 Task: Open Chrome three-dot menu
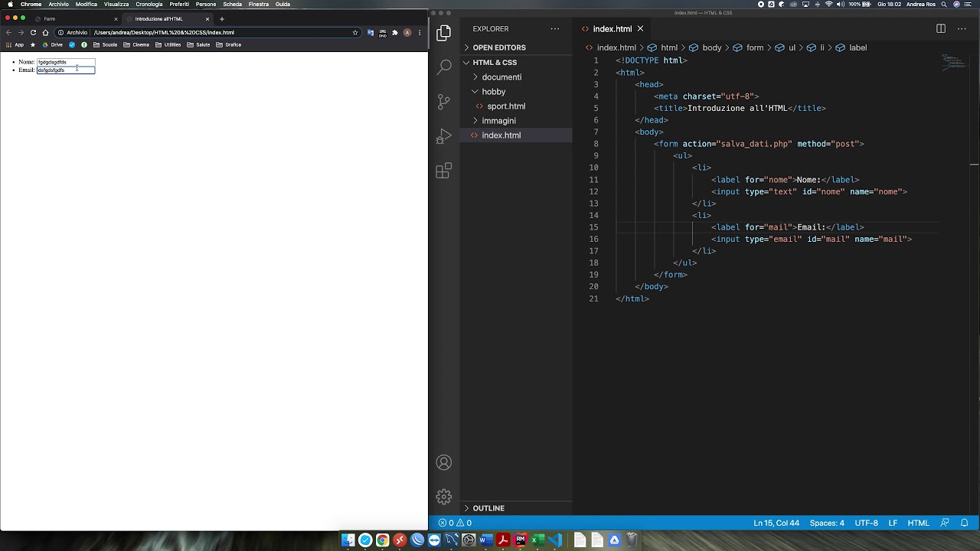click(420, 32)
